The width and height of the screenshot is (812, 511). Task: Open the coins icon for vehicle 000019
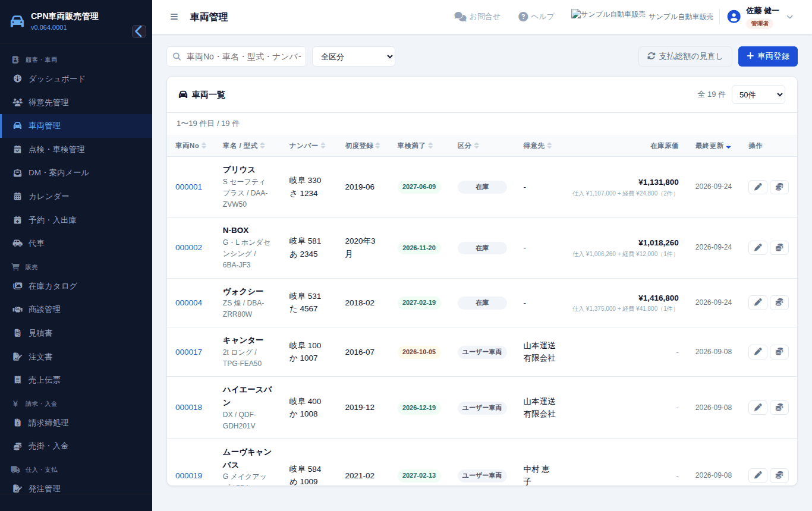coord(779,475)
